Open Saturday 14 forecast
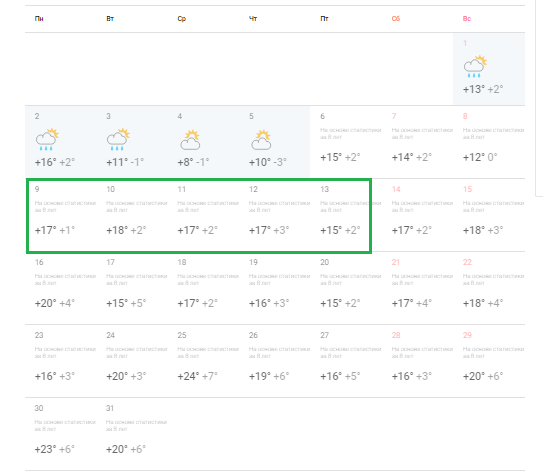Image resolution: width=543 pixels, height=476 pixels. pos(417,215)
